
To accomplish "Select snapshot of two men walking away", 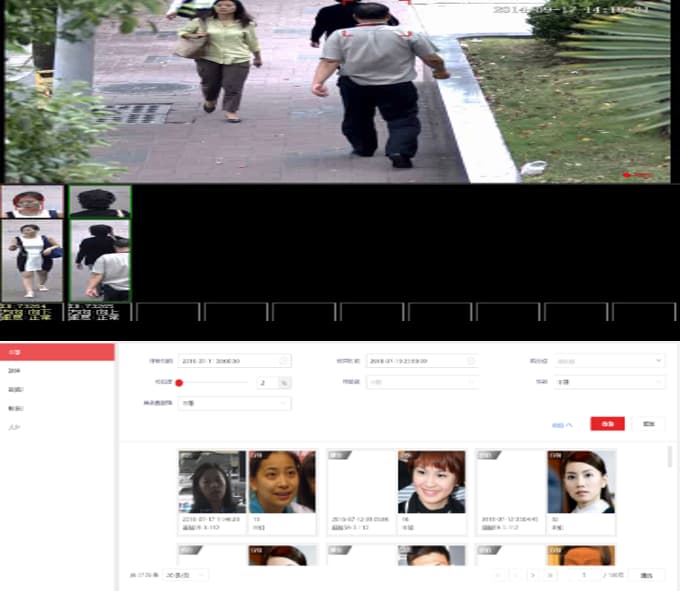I will [100, 261].
